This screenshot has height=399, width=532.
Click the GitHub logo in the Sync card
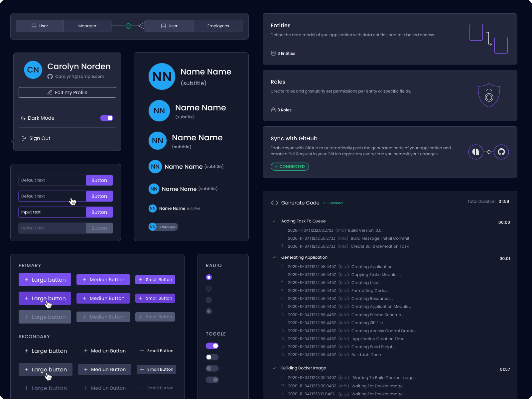coord(501,152)
